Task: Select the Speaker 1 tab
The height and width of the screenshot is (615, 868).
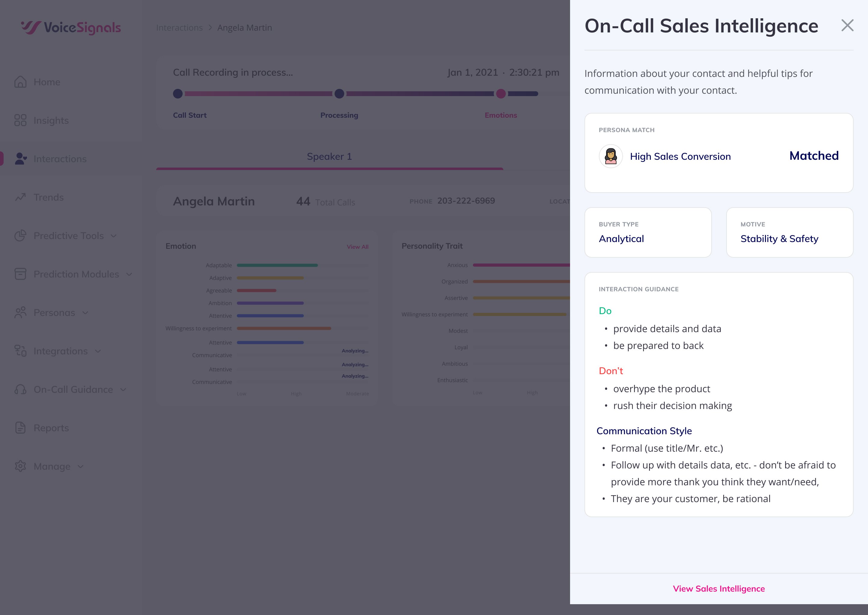Action: point(329,156)
